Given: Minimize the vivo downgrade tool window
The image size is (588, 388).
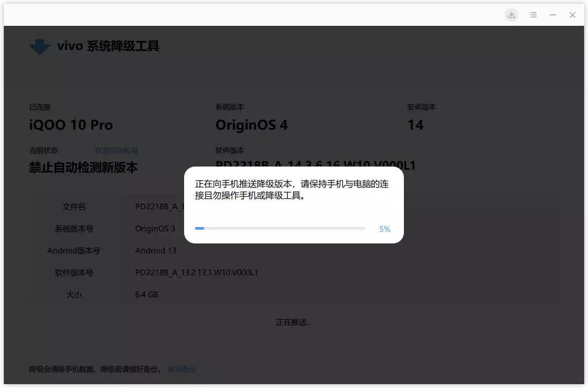Looking at the screenshot, I should click(553, 15).
